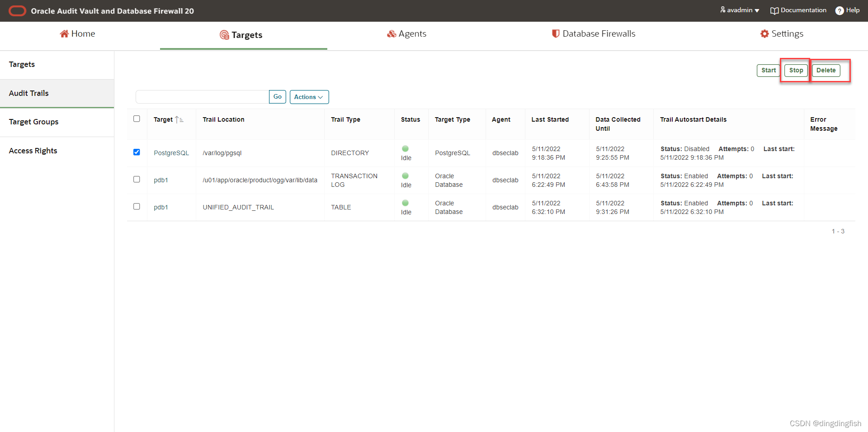Image resolution: width=868 pixels, height=432 pixels.
Task: Open the Settings tab
Action: point(782,34)
